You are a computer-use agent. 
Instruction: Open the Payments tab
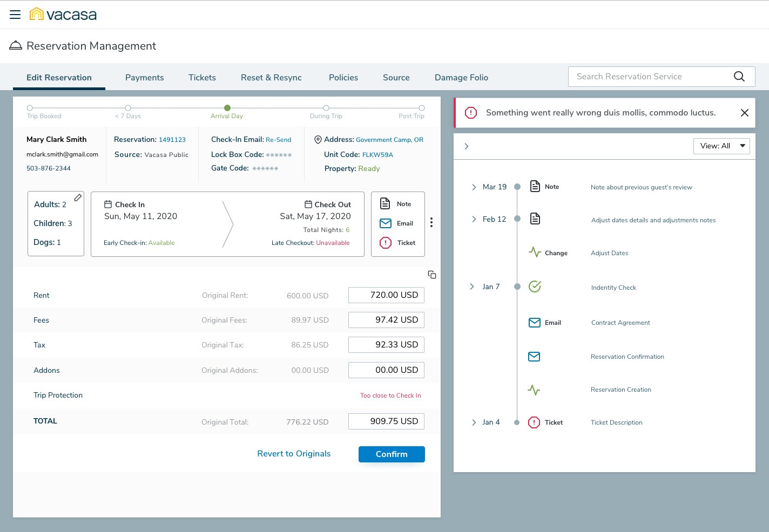144,77
